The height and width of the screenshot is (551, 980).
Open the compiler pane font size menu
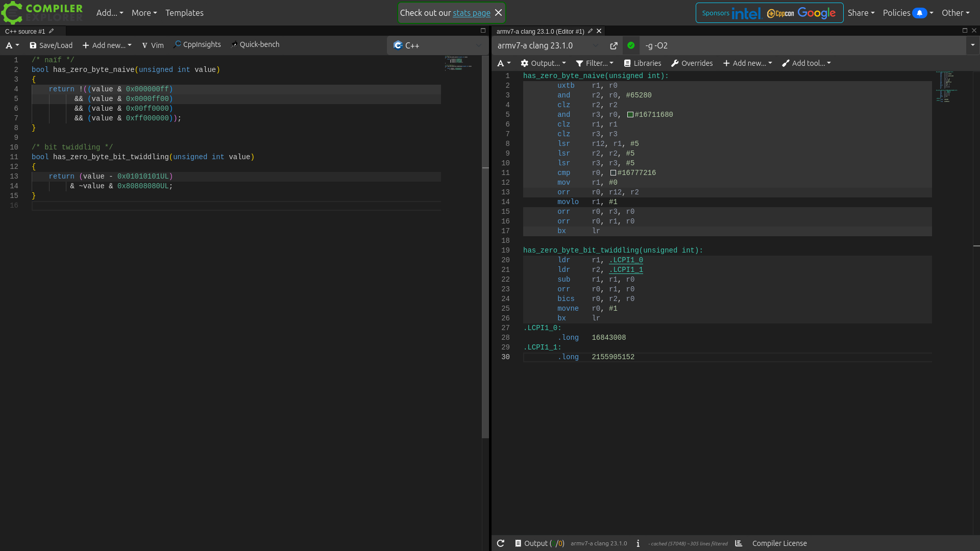[x=504, y=63]
